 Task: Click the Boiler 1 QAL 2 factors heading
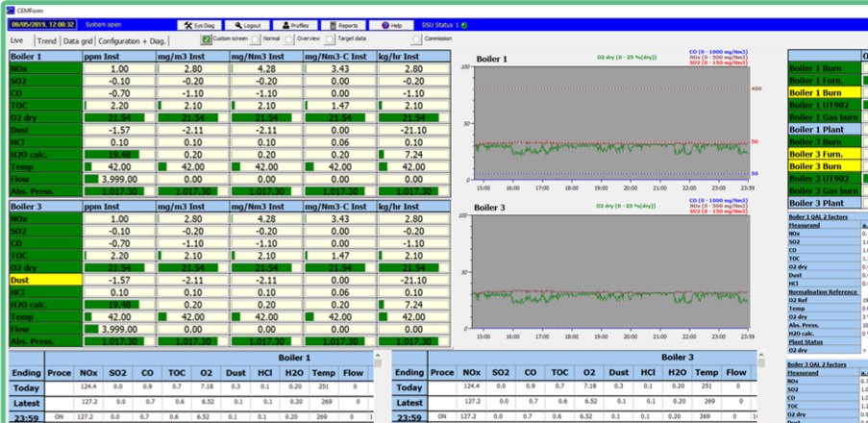coord(818,217)
